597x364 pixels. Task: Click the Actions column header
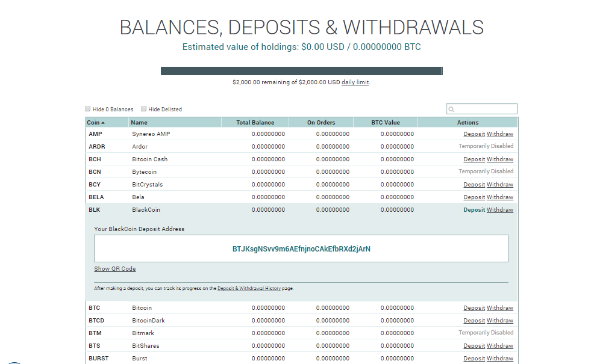click(467, 123)
